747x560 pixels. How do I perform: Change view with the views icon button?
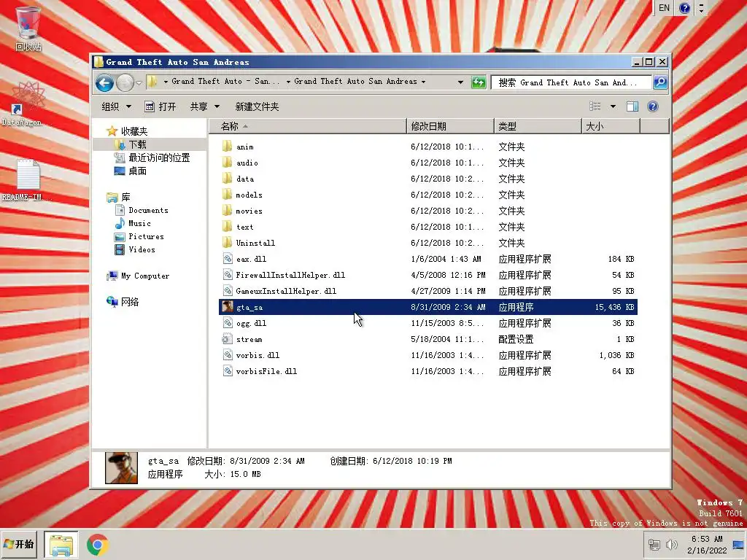pos(595,106)
